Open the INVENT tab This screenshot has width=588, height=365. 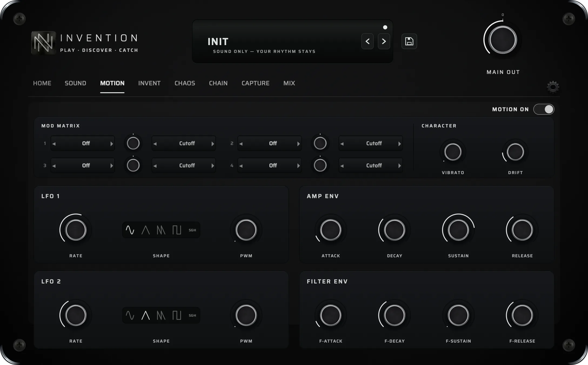click(x=149, y=83)
